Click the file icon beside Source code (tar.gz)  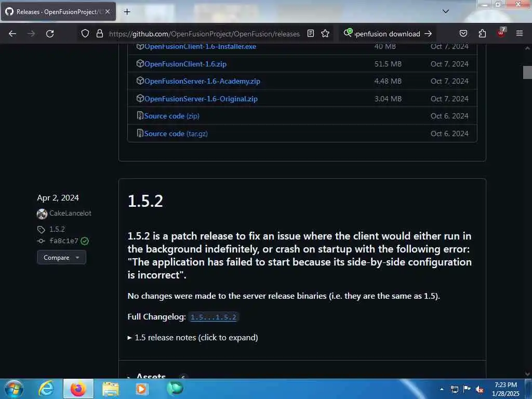[x=140, y=134]
